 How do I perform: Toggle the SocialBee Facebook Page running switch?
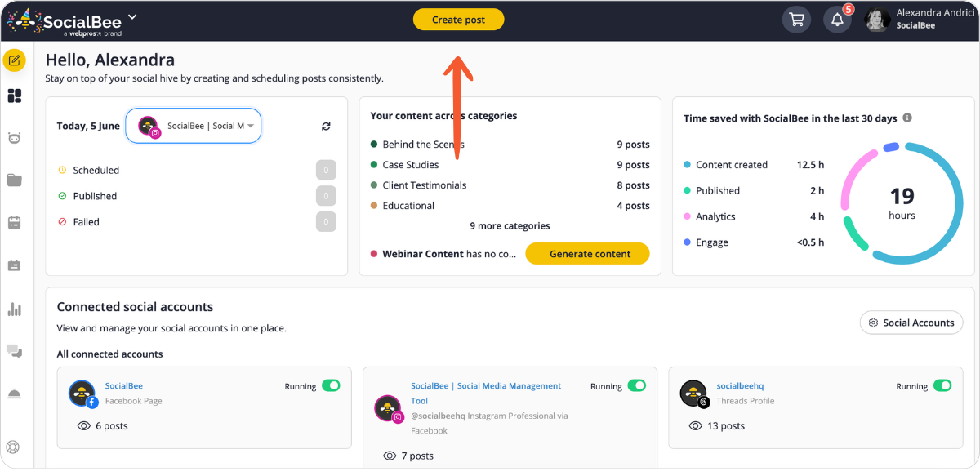(x=331, y=385)
